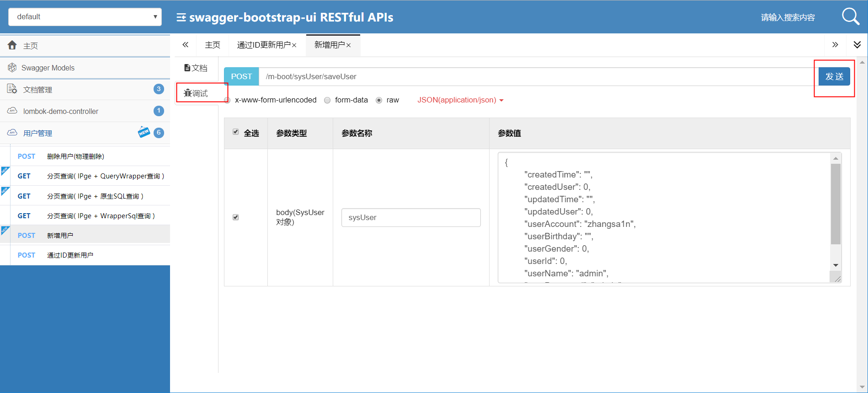Screen dimensions: 868x393
Task: Click the count badge 6 on 用户管理
Action: point(159,133)
